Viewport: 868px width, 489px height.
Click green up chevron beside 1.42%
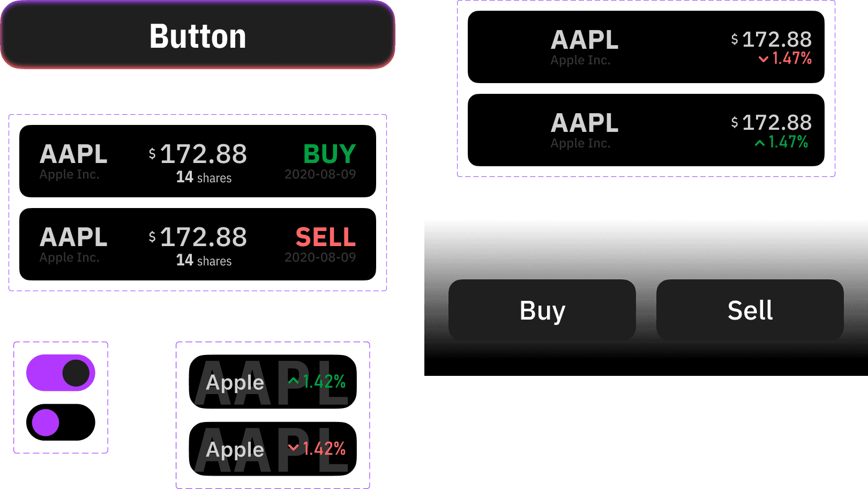tap(293, 381)
